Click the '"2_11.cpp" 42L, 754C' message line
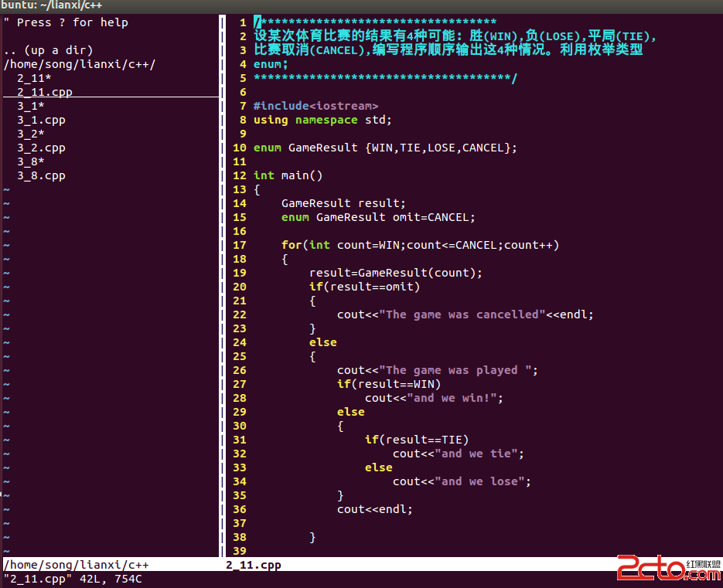 coord(73,579)
